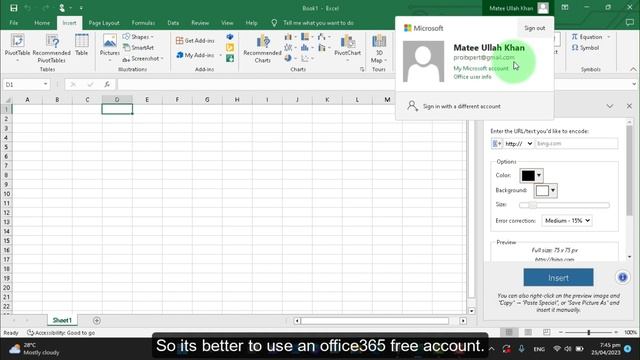Open 3D Map tool

[x=378, y=48]
